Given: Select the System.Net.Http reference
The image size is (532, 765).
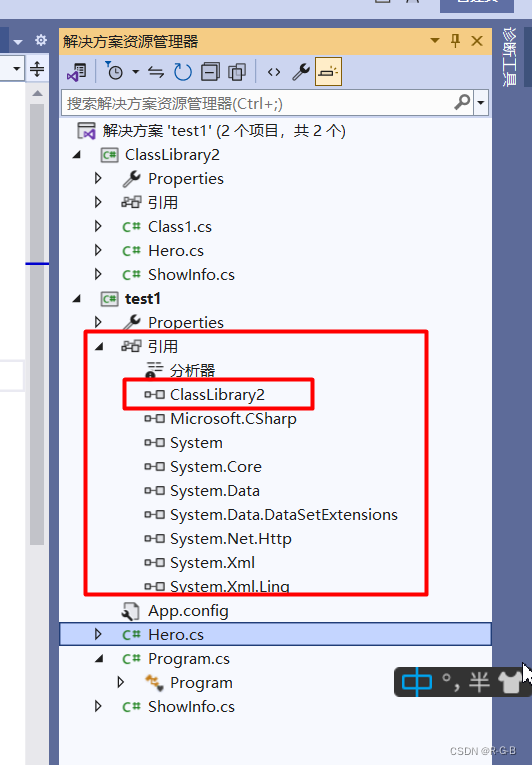Looking at the screenshot, I should (230, 539).
